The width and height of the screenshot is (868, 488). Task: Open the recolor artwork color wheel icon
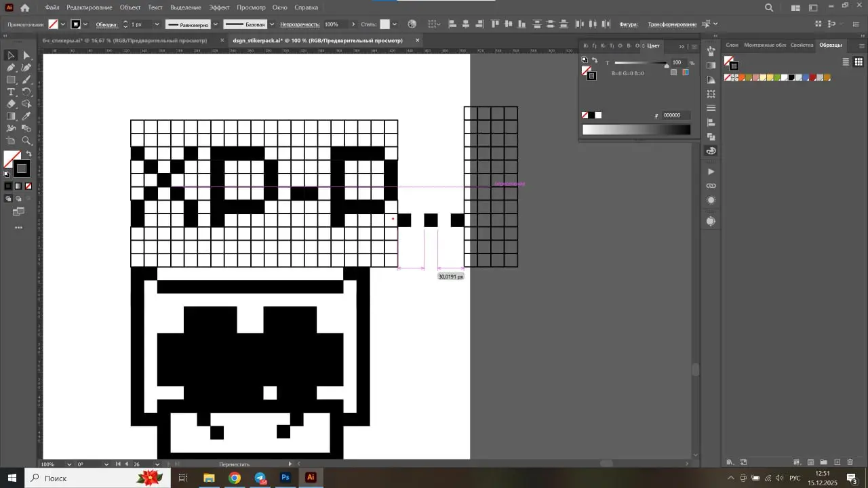[412, 24]
